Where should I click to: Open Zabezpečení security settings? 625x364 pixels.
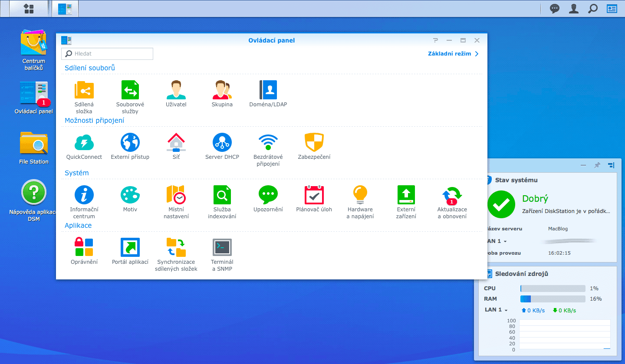314,146
